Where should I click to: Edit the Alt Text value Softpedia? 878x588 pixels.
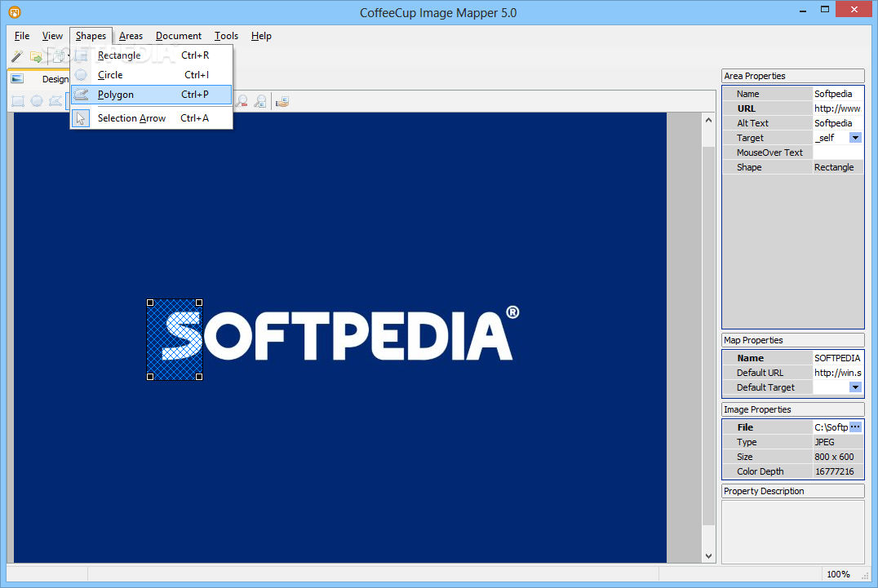coord(838,123)
